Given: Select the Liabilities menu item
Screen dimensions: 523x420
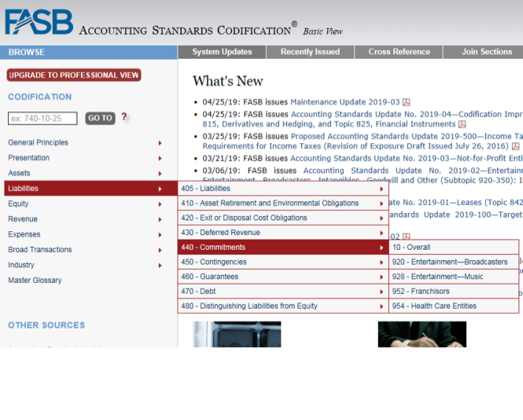Looking at the screenshot, I should [x=91, y=189].
